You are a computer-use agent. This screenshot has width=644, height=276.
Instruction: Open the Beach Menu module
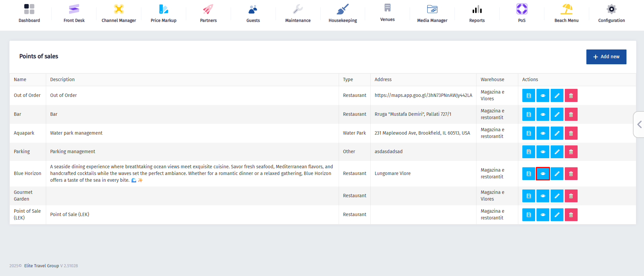(x=566, y=13)
